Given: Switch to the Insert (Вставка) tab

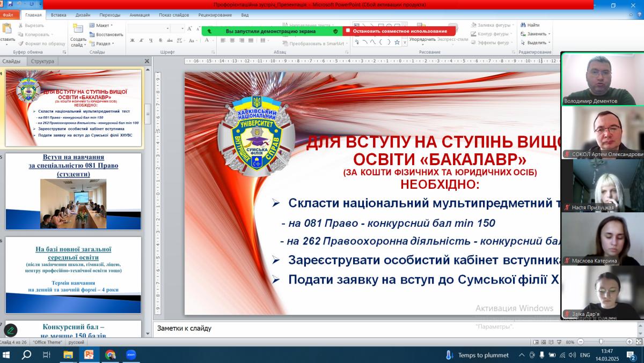Looking at the screenshot, I should coord(58,15).
